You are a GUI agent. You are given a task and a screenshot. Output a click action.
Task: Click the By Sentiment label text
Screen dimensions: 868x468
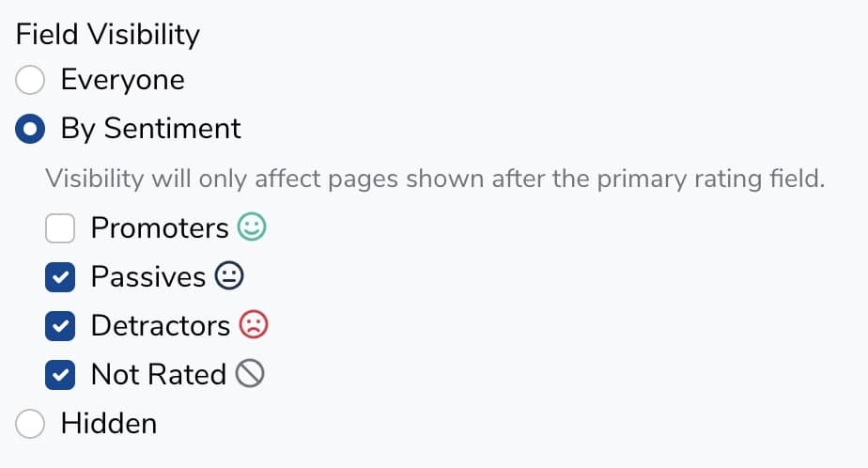point(150,129)
